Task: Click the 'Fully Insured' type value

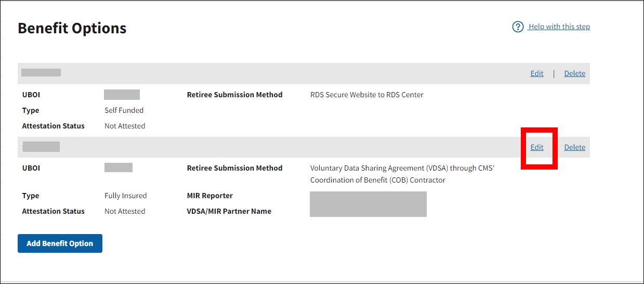Action: pyautogui.click(x=125, y=196)
